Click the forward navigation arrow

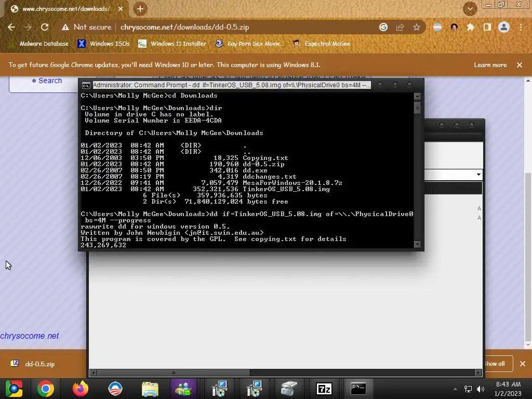click(x=28, y=27)
